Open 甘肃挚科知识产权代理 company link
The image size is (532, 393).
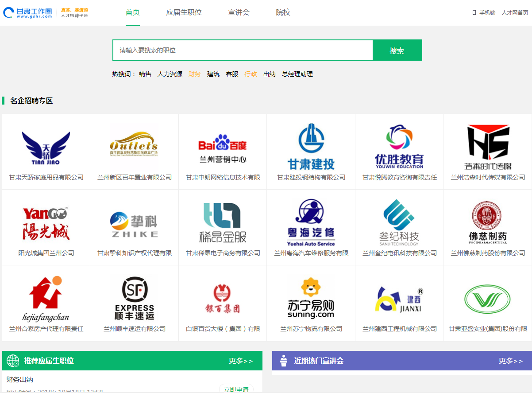pyautogui.click(x=135, y=253)
